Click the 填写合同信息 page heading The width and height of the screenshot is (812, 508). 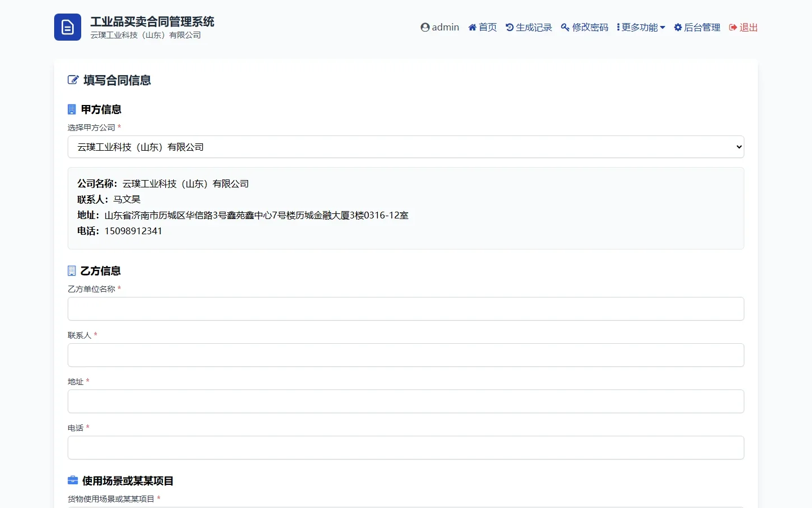pyautogui.click(x=117, y=80)
